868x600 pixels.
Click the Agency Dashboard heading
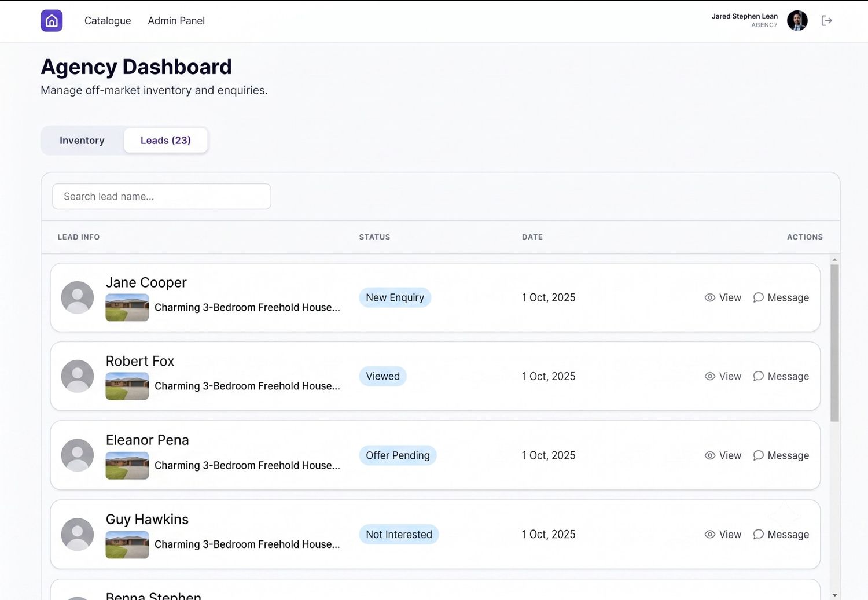click(x=137, y=67)
